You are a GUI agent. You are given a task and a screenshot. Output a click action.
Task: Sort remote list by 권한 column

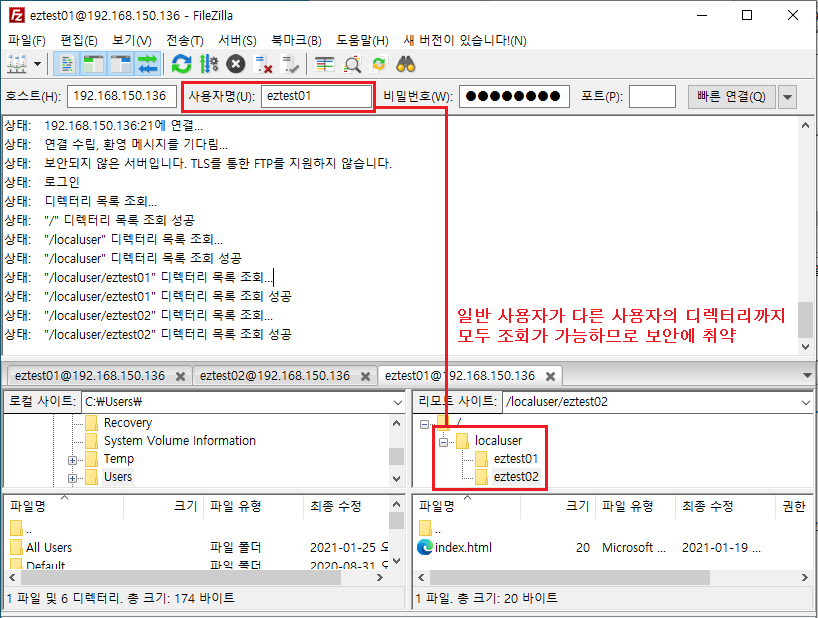point(794,506)
